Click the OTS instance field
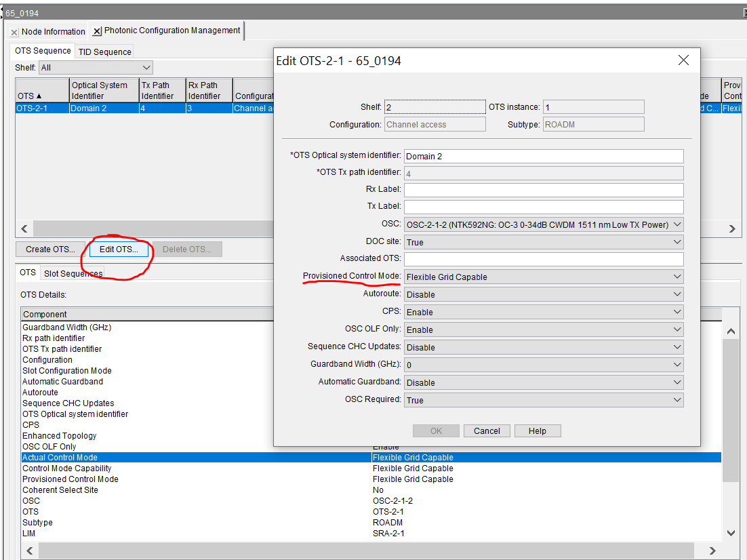Viewport: 747px width, 560px height. (x=594, y=106)
